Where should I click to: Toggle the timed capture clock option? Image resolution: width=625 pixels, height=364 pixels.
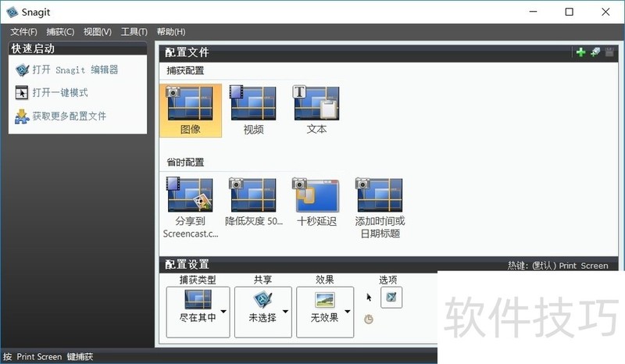coord(369,319)
